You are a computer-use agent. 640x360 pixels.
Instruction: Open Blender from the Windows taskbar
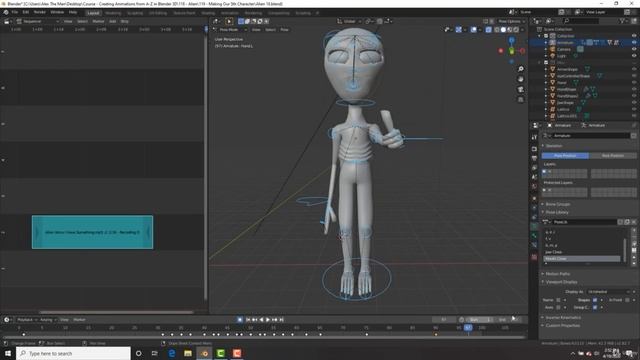204,353
